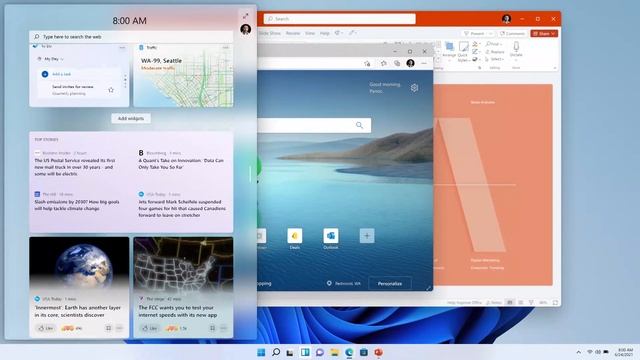Viewport: 640px width, 360px height.
Task: Click Add a task plus button
Action: coord(45,74)
